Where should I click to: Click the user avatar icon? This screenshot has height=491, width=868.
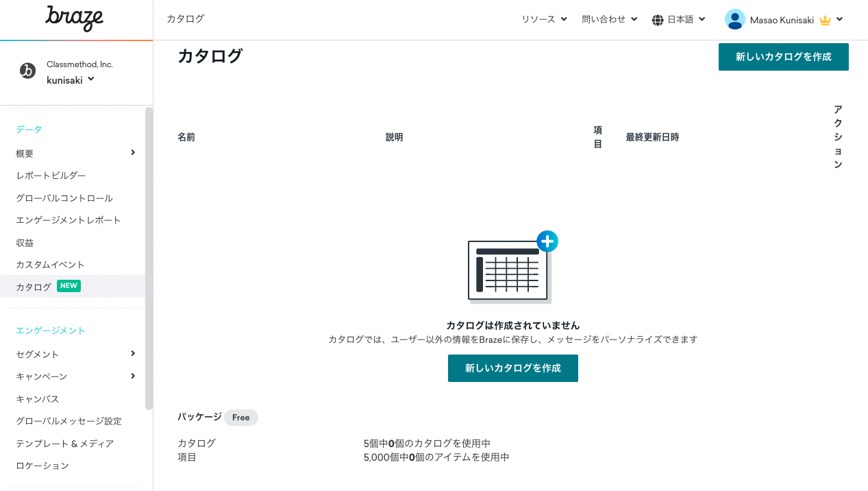(734, 20)
